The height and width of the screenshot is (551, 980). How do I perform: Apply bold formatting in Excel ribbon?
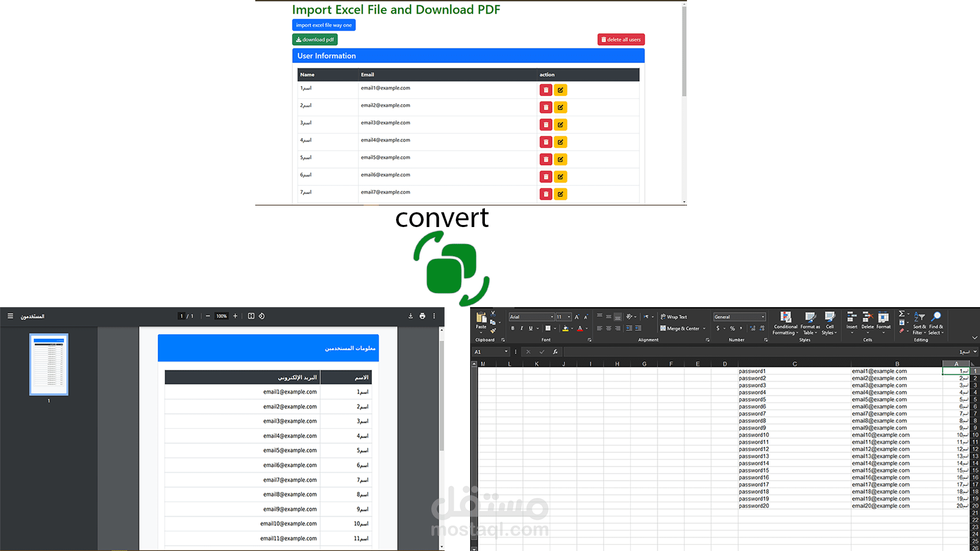pos(512,329)
